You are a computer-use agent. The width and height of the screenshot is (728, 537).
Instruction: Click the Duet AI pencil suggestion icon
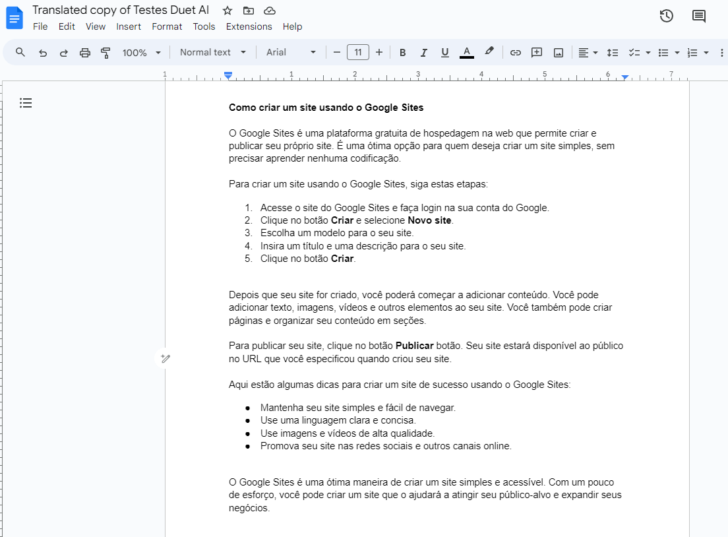click(165, 358)
